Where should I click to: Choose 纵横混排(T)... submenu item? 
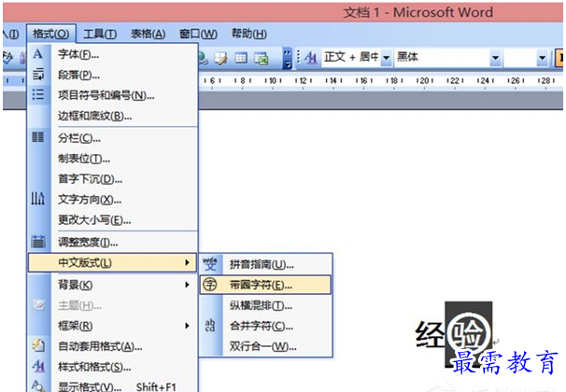point(261,306)
